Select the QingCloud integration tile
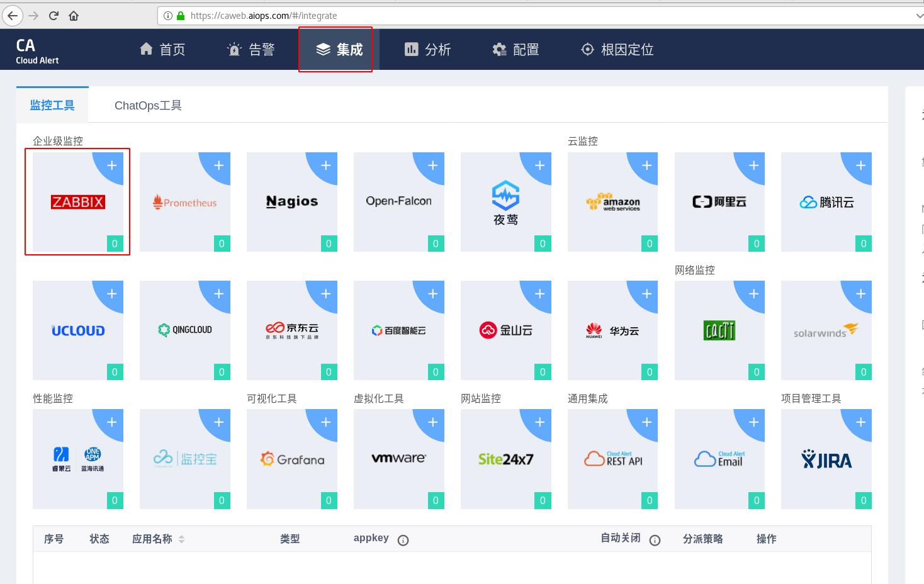This screenshot has width=924, height=584. click(185, 330)
